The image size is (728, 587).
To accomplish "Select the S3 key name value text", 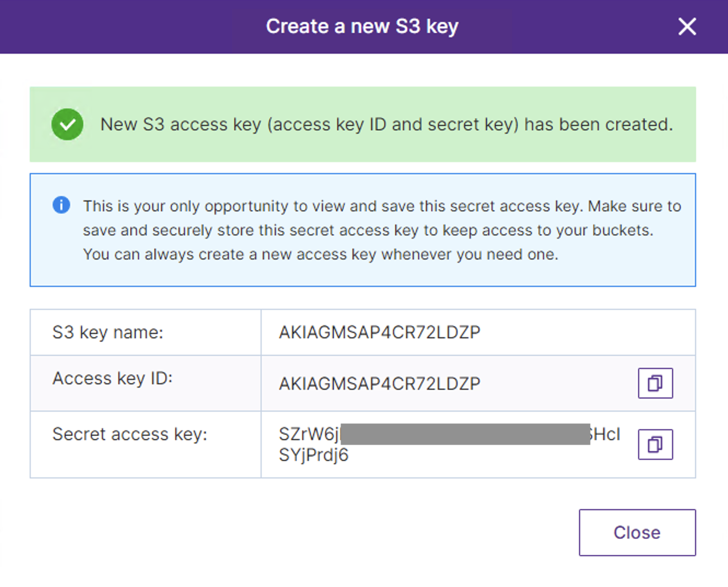I will pos(379,332).
